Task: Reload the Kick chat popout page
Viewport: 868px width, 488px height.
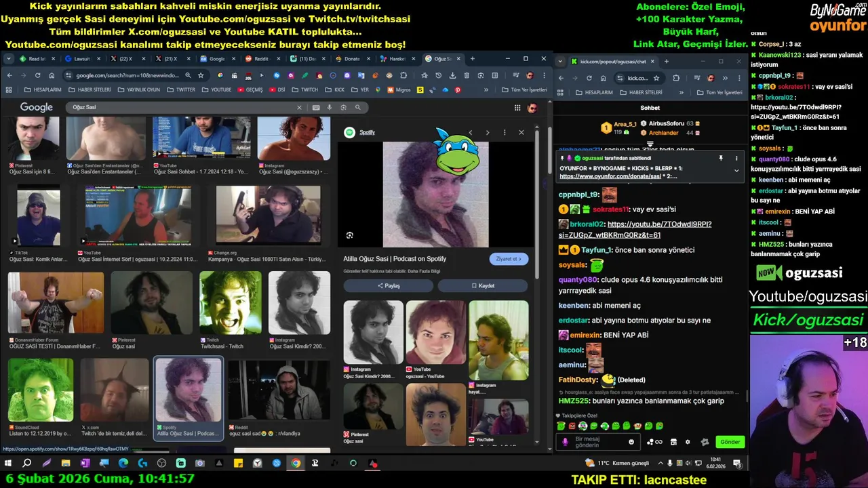Action: (x=589, y=78)
